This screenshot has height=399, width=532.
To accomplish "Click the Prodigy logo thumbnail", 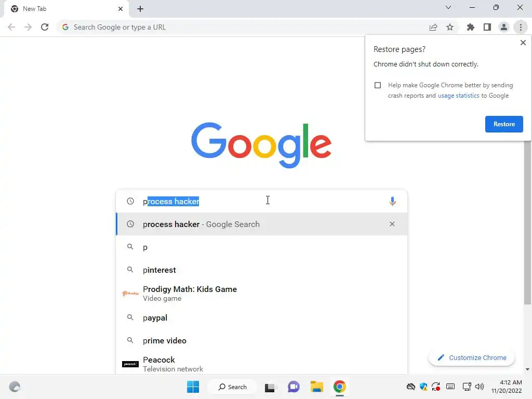I will [x=130, y=294].
